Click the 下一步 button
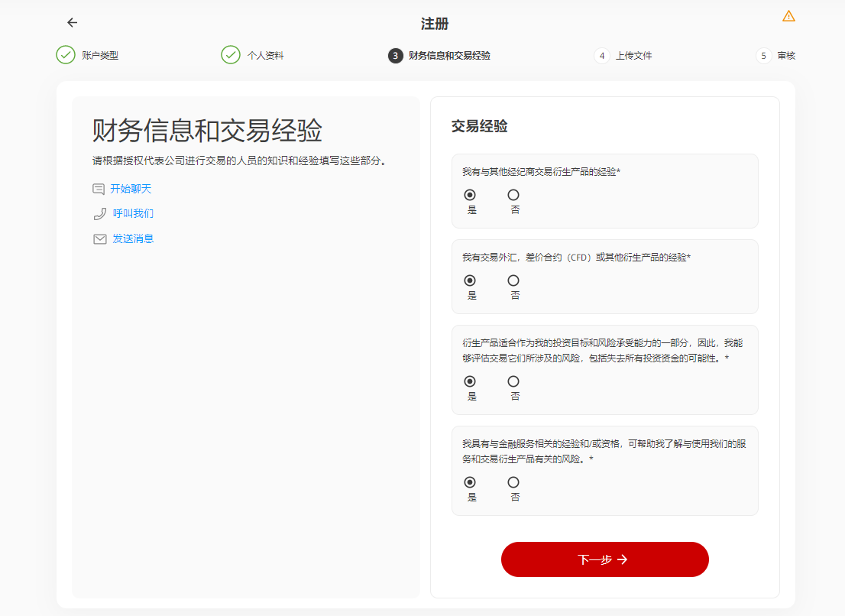This screenshot has height=616, width=845. 604,559
